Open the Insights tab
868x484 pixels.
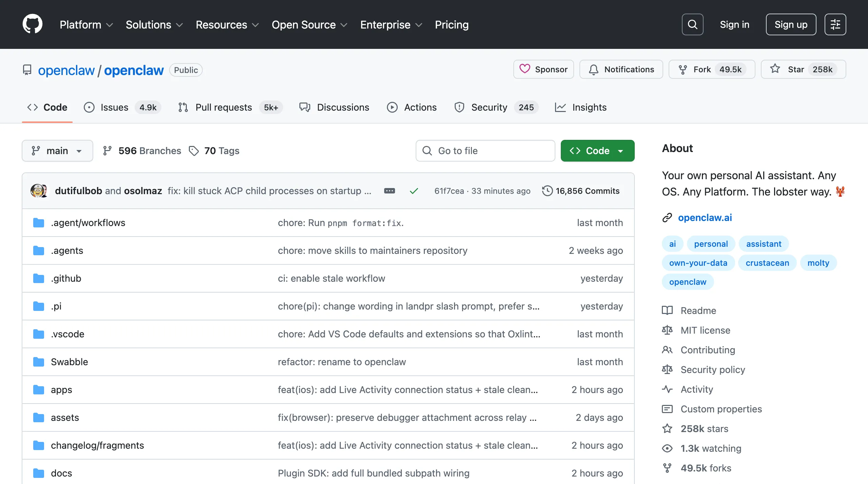(589, 107)
